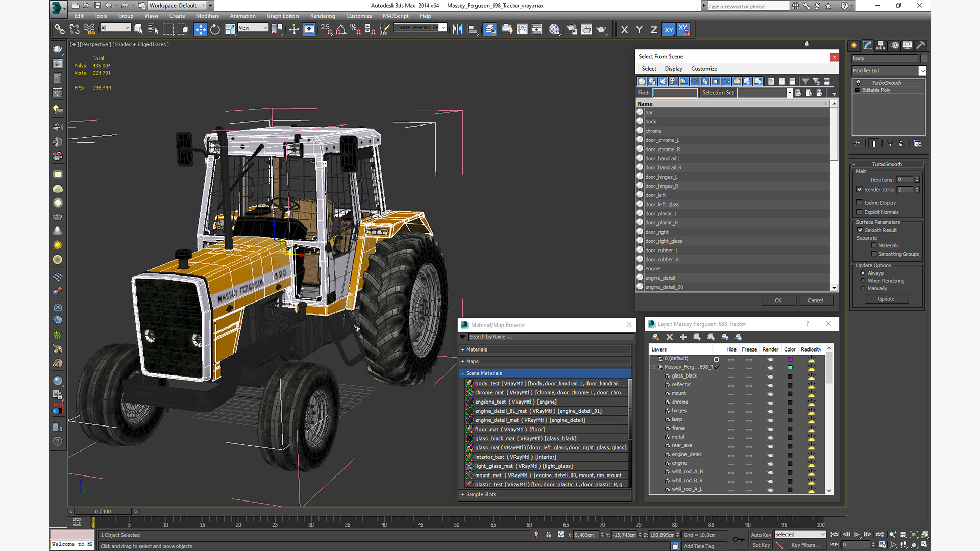The width and height of the screenshot is (980, 551).
Task: Open the Manage Layers toolbar icon
Action: (490, 30)
